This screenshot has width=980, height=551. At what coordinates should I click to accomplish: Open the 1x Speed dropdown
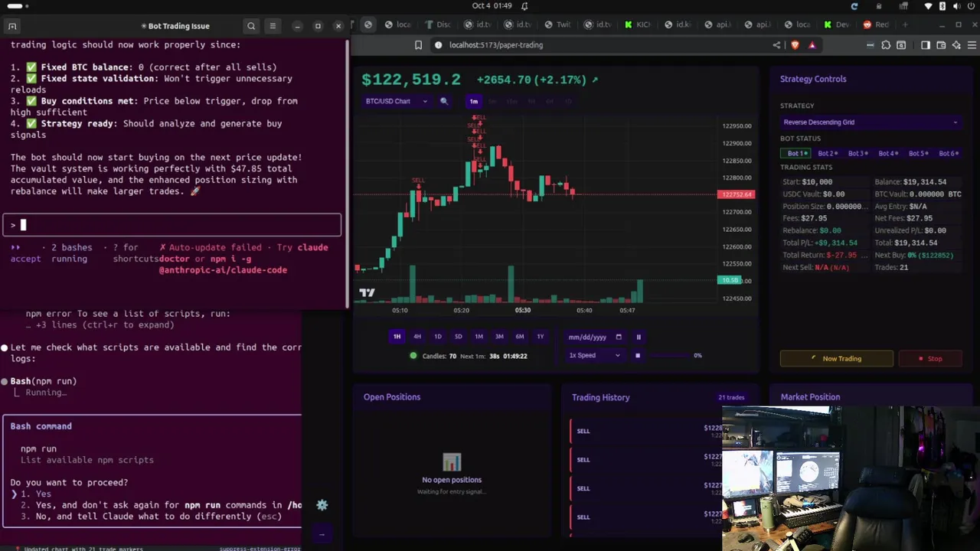click(x=594, y=355)
